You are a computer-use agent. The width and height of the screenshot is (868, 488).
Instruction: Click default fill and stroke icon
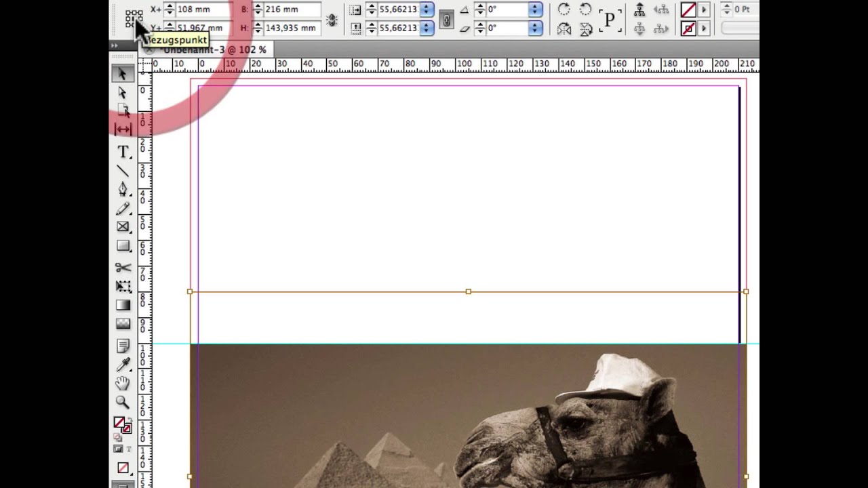pos(117,437)
